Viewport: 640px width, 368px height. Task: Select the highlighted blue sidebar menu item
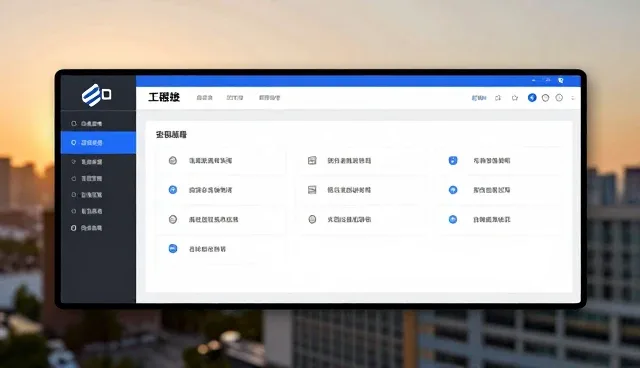tap(98, 143)
